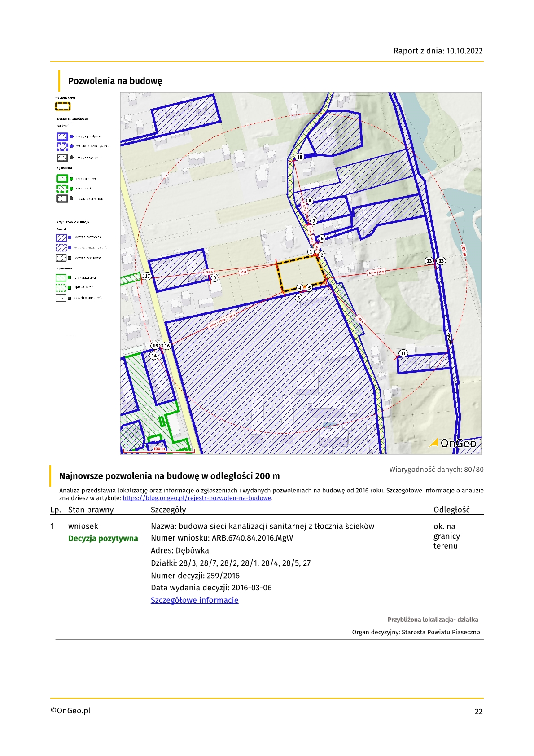Click the green brak sprzeciwu swatch under Dokładna lokalizacja
Viewport: 534px width, 756px height.
pos(62,179)
